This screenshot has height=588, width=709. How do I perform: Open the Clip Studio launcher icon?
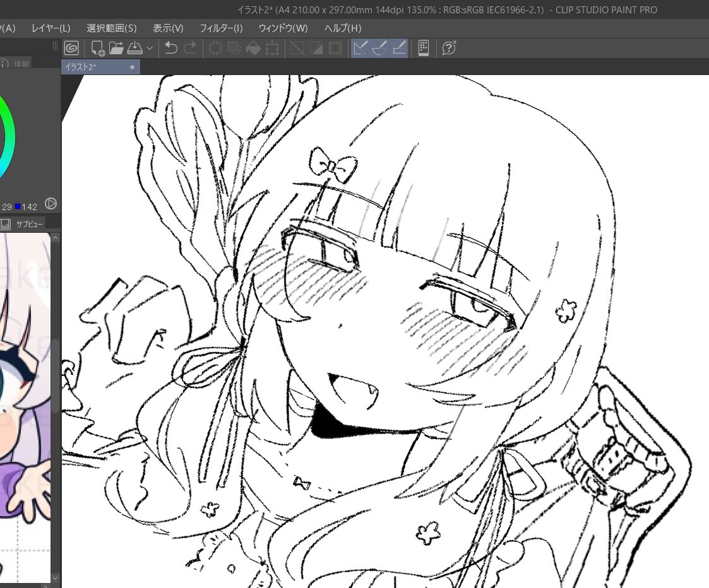71,48
